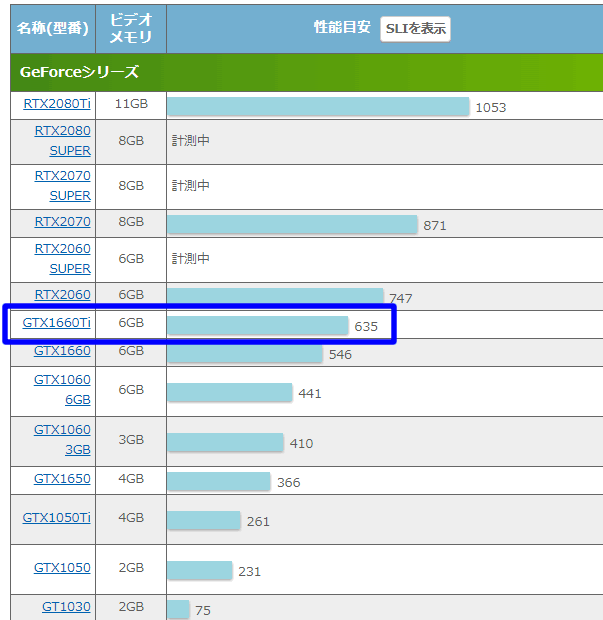The height and width of the screenshot is (620, 603).
Task: Click the 635 score value
Action: point(366,327)
